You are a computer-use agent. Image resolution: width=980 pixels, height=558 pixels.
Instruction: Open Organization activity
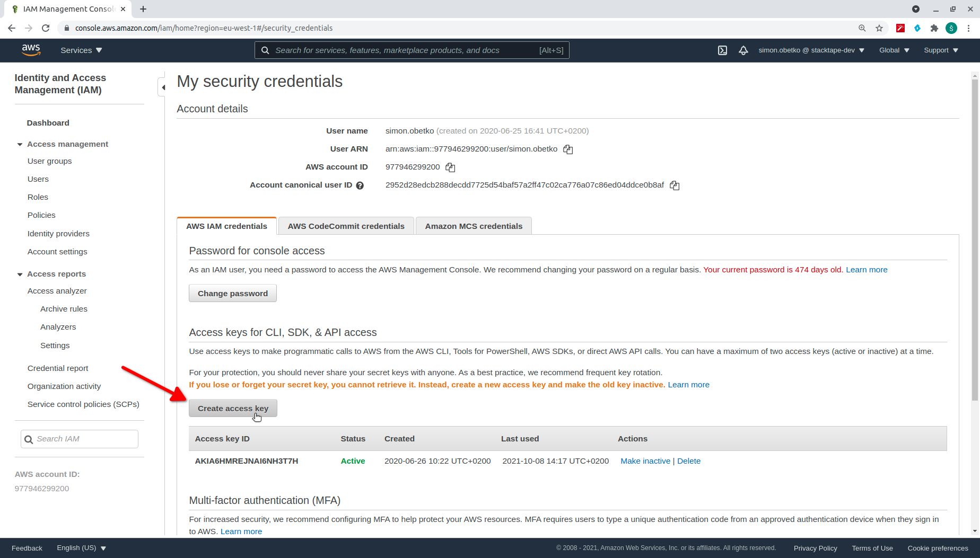[x=64, y=386]
